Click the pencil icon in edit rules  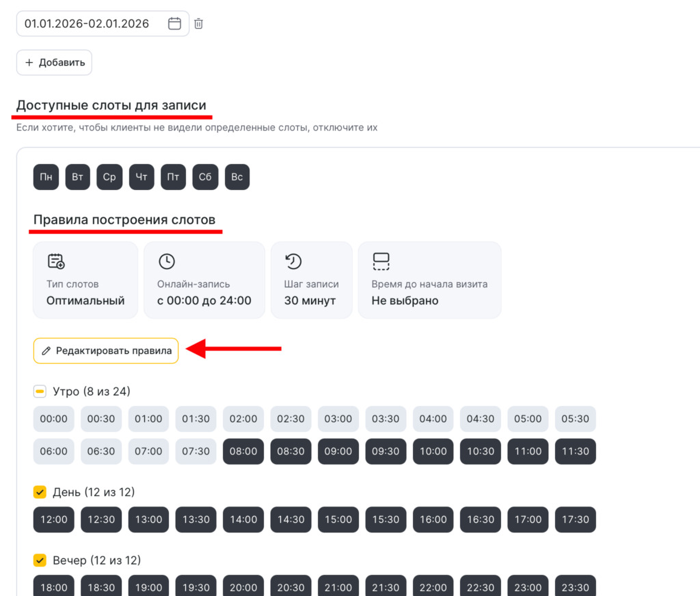point(46,351)
